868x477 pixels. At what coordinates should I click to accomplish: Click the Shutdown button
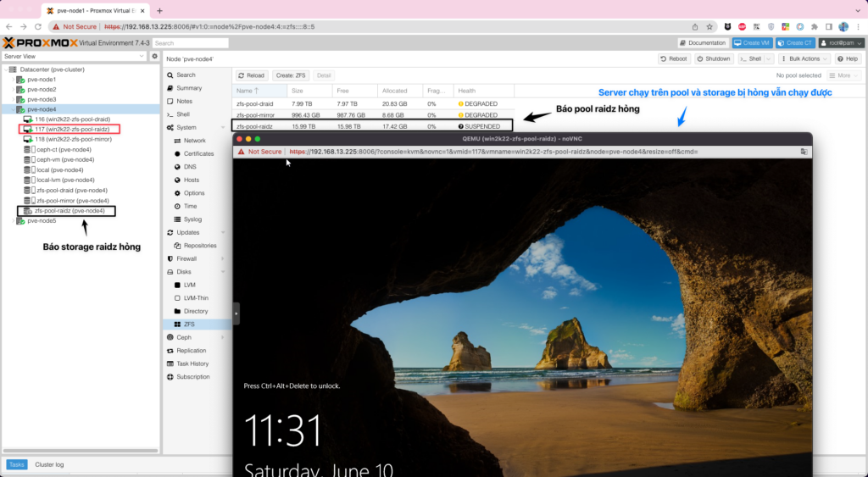[x=714, y=58]
